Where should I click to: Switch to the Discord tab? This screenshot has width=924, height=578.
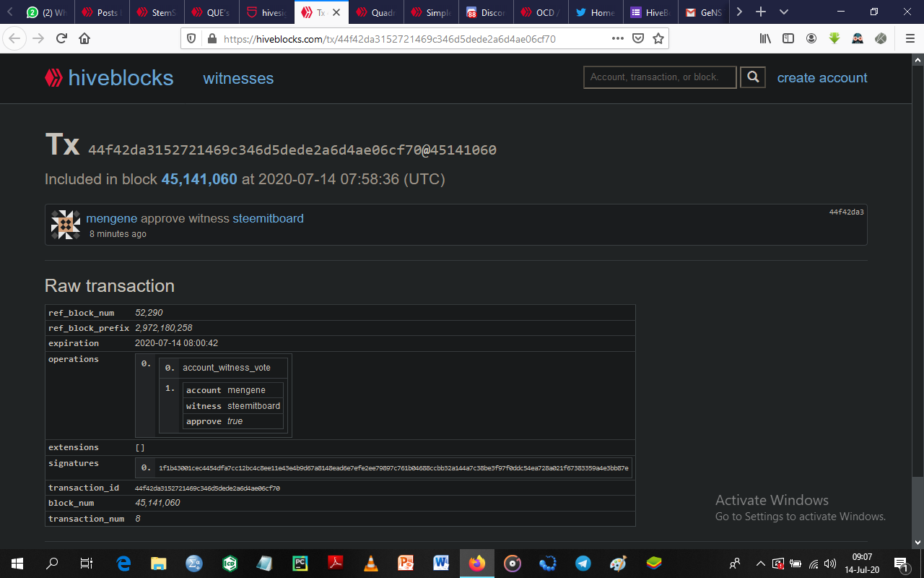486,12
